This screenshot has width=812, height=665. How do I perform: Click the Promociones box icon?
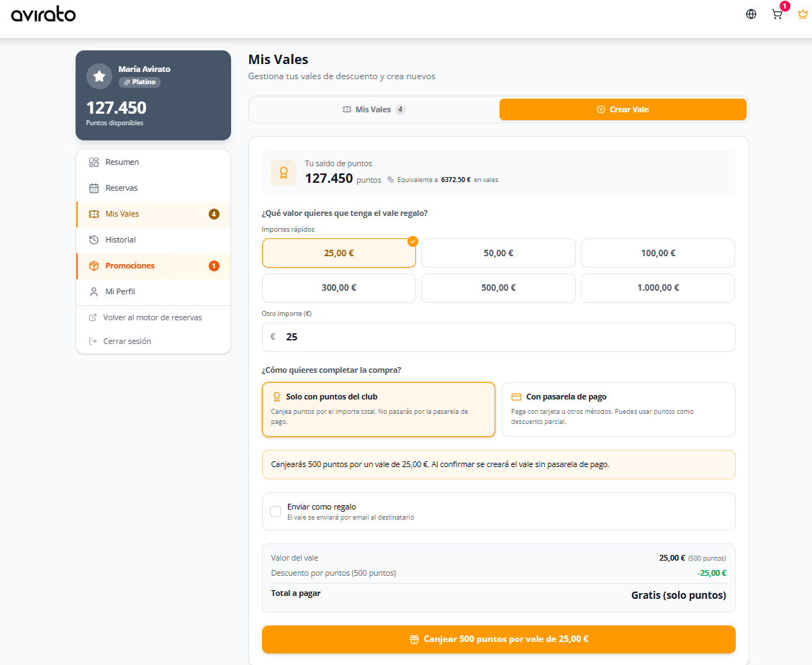(94, 266)
